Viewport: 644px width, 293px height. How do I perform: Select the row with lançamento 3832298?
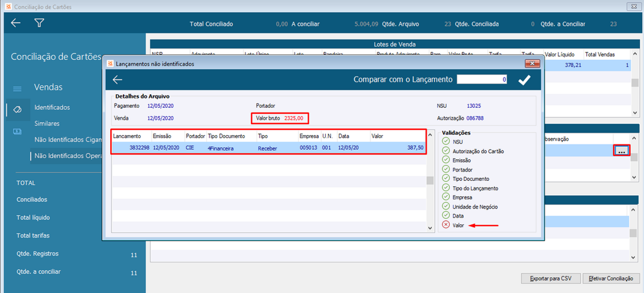tap(269, 148)
